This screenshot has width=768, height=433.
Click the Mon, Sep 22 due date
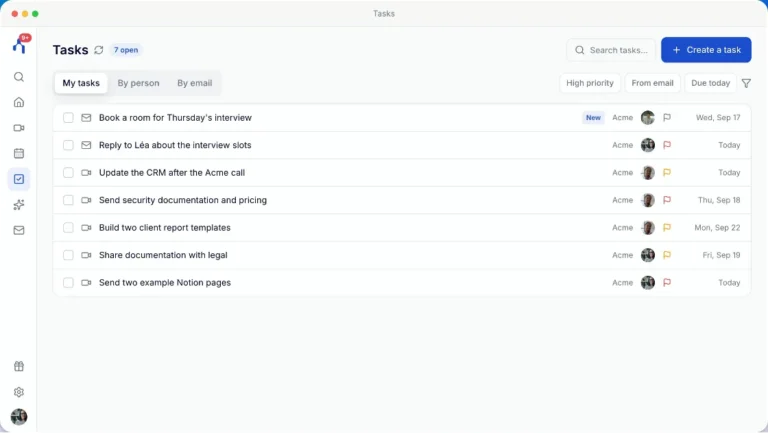click(x=717, y=227)
